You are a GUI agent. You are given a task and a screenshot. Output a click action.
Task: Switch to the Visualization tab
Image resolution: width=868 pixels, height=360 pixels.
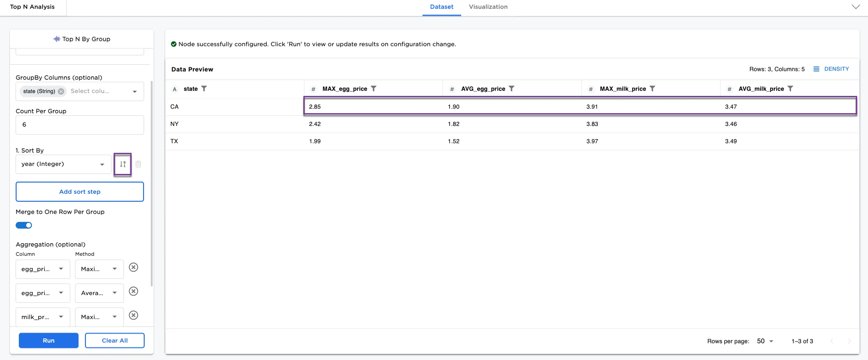[488, 7]
